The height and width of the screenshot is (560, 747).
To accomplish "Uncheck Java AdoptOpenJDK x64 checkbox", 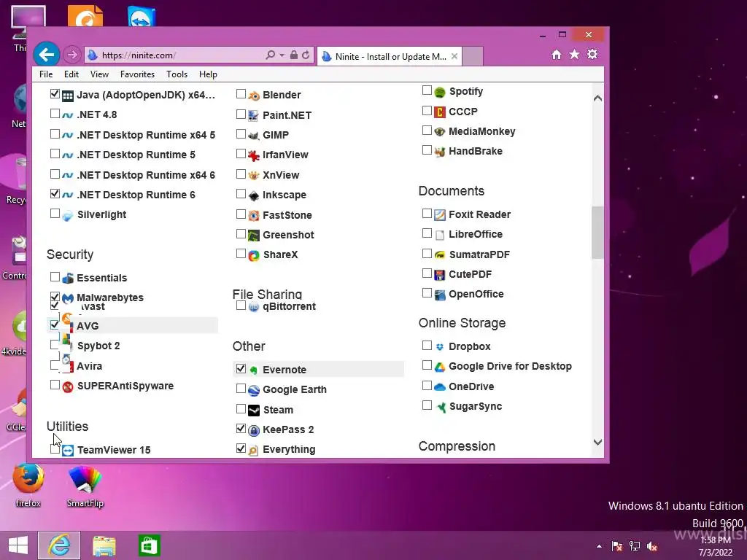I will (55, 94).
